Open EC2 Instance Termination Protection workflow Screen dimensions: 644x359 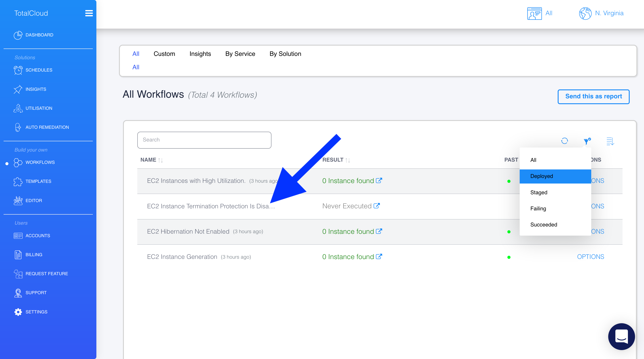point(211,206)
